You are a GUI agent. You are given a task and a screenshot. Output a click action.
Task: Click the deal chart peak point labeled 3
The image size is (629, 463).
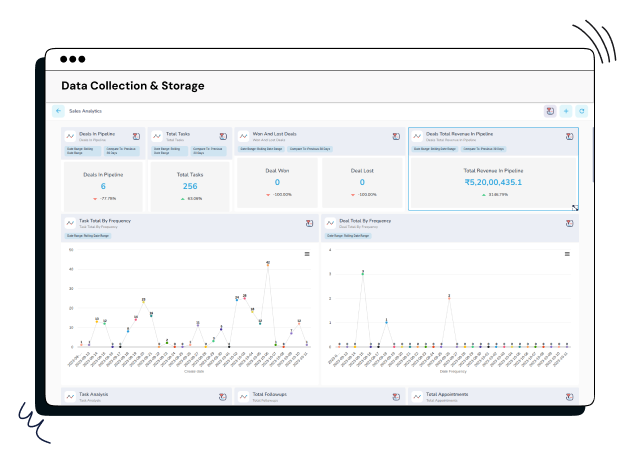(x=363, y=274)
